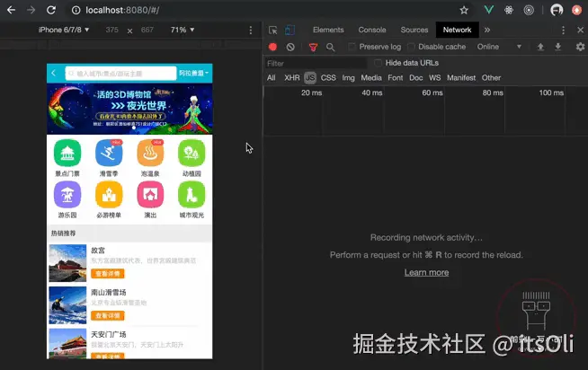Click the network Filter text field
Image resolution: width=588 pixels, height=370 pixels.
point(316,63)
